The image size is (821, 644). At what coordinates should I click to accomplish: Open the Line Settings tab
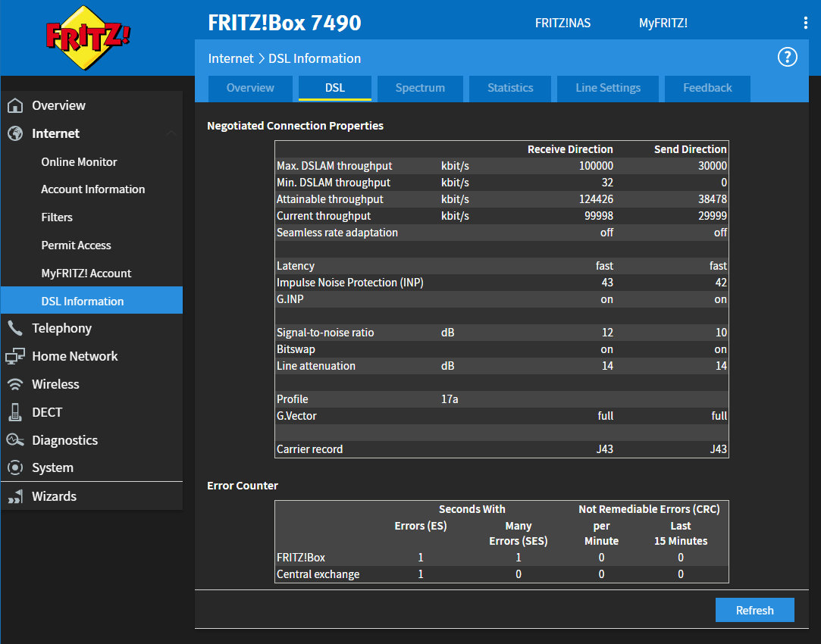point(608,88)
